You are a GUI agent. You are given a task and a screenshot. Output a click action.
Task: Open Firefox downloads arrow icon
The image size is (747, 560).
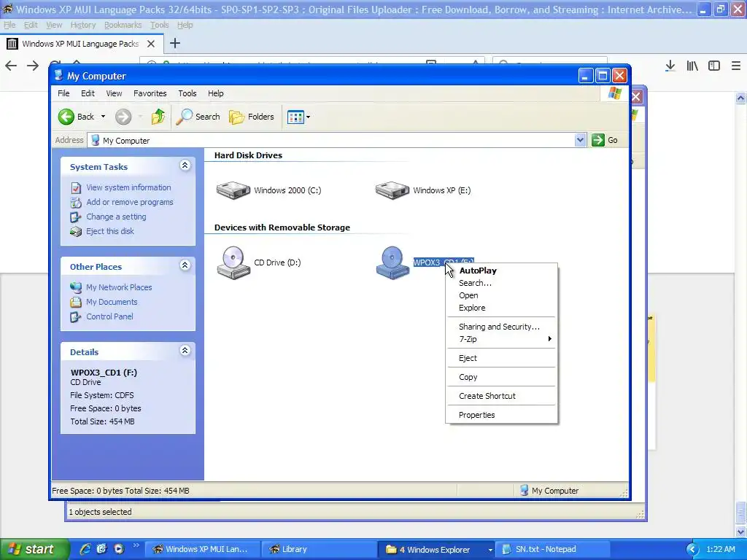[670, 66]
